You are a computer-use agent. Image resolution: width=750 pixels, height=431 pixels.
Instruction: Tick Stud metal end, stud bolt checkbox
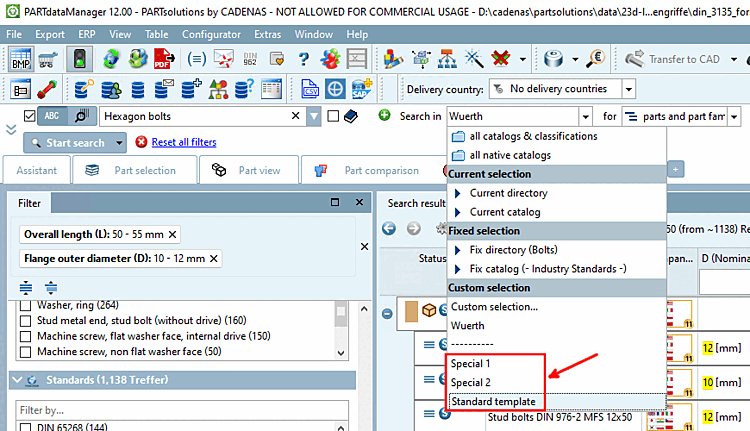[26, 320]
